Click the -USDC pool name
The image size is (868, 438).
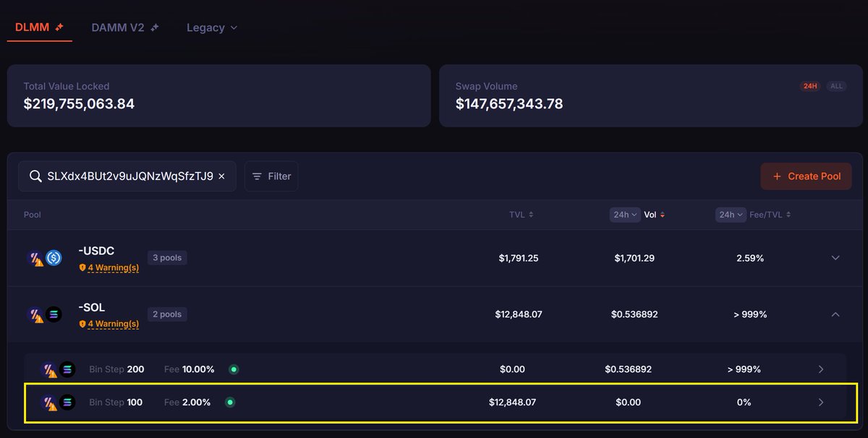tap(97, 251)
